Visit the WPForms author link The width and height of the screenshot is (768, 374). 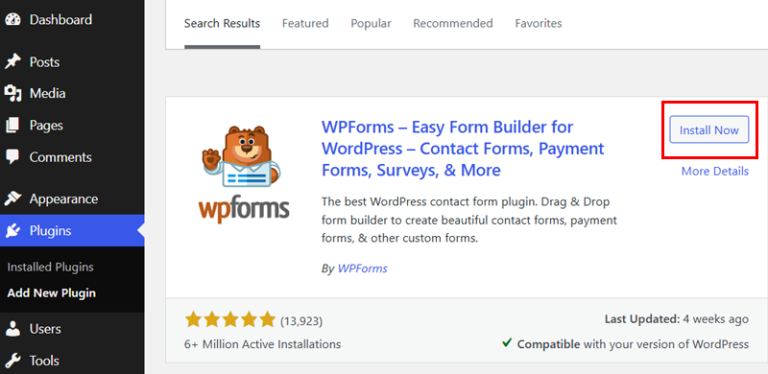point(362,269)
